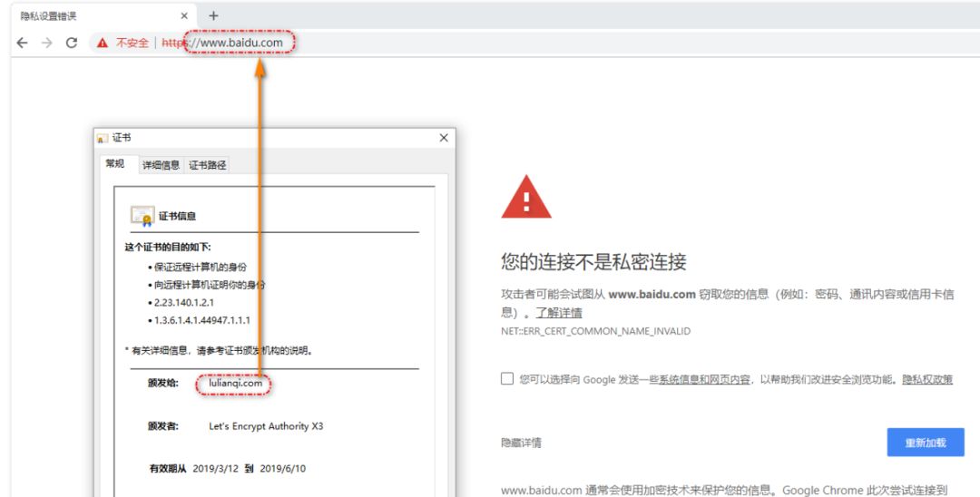980x497 pixels.
Task: Click the note about 证书颁发机构的说明
Action: (x=219, y=350)
